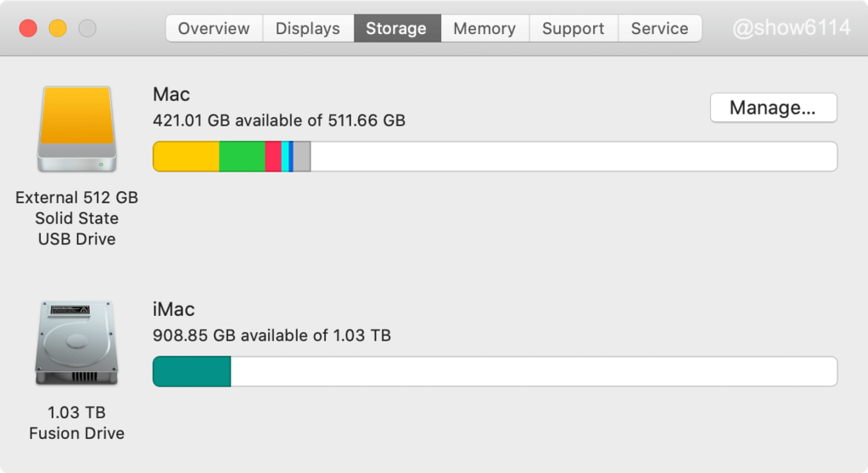Viewport: 868px width, 473px height.
Task: Click the yellow segment of Mac storage bar
Action: click(186, 157)
